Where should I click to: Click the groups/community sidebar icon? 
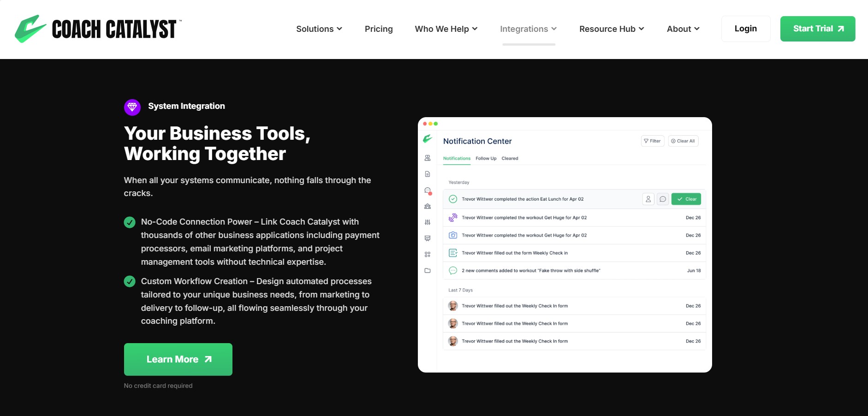tap(428, 206)
